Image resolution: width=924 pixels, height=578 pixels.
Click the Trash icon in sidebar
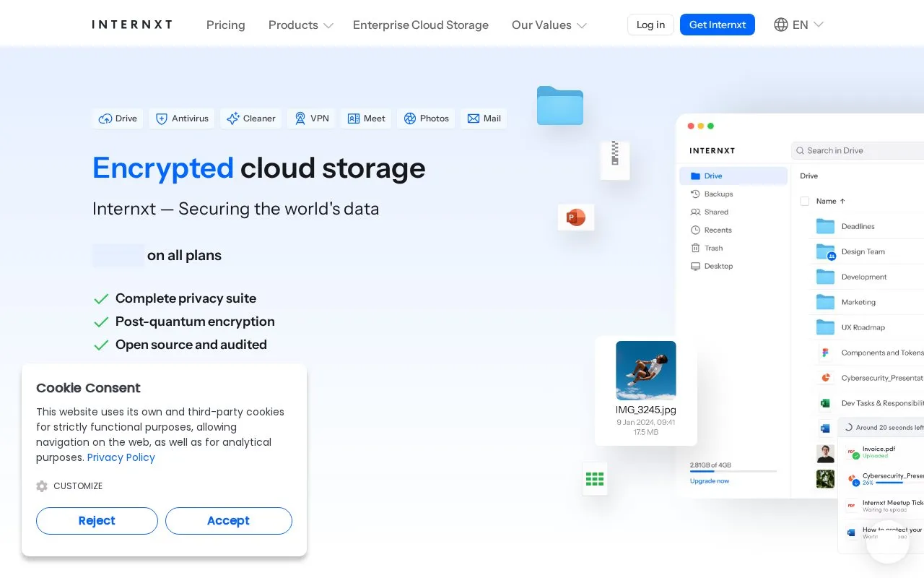[696, 248]
